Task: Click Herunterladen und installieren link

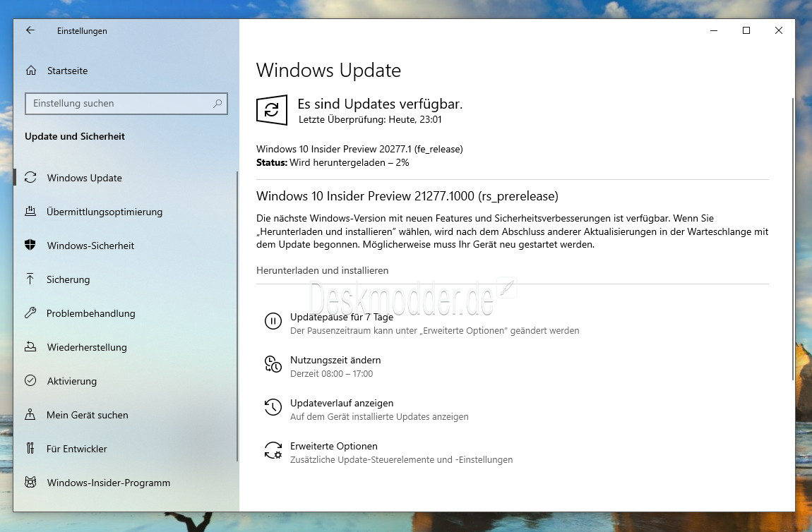Action: [x=322, y=270]
